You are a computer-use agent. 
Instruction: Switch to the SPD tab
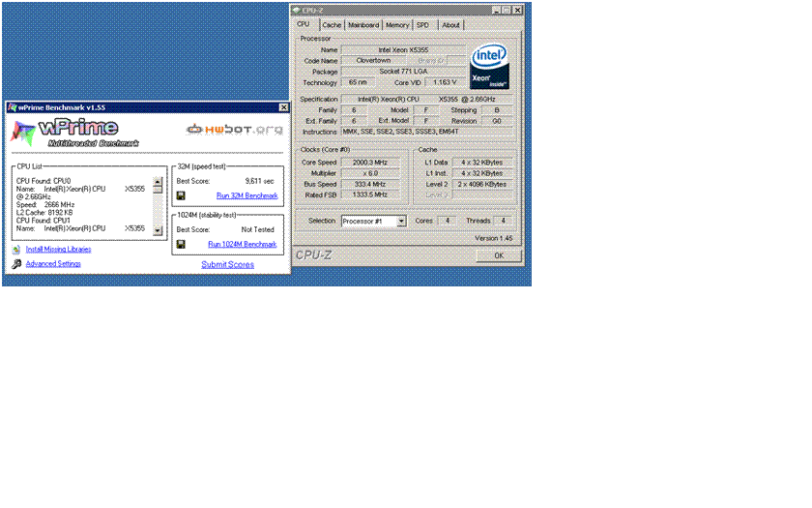tap(423, 25)
